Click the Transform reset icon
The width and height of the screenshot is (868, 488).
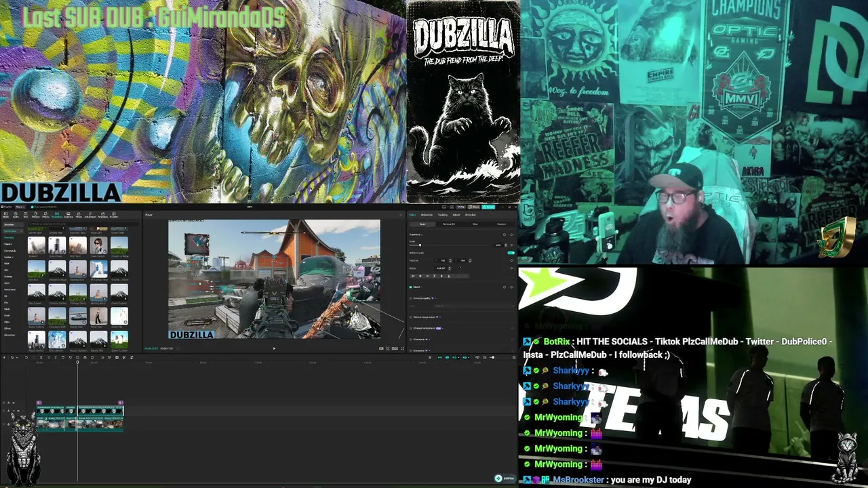tap(504, 235)
